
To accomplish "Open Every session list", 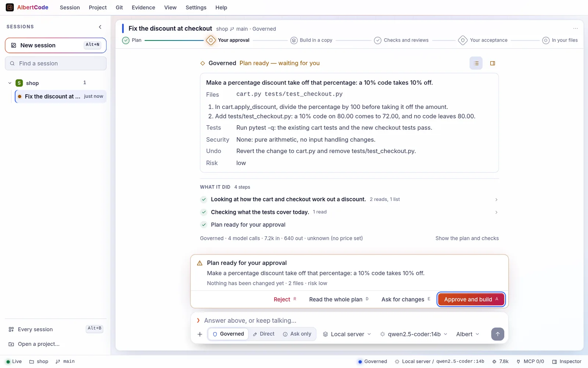I will pos(56,329).
